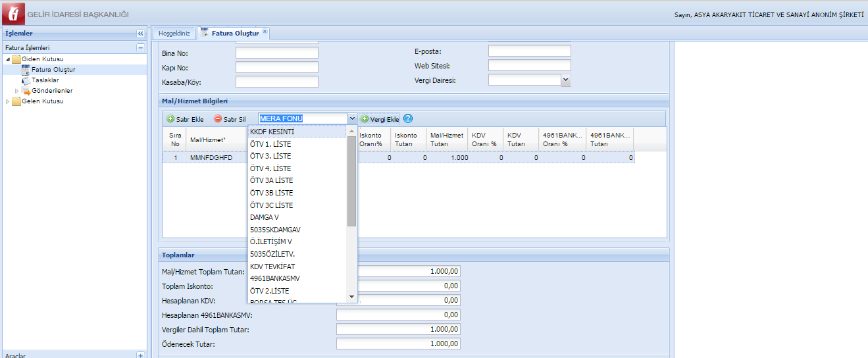Expand the Gelen Kutusu folder
This screenshot has height=358, width=868.
[x=8, y=101]
